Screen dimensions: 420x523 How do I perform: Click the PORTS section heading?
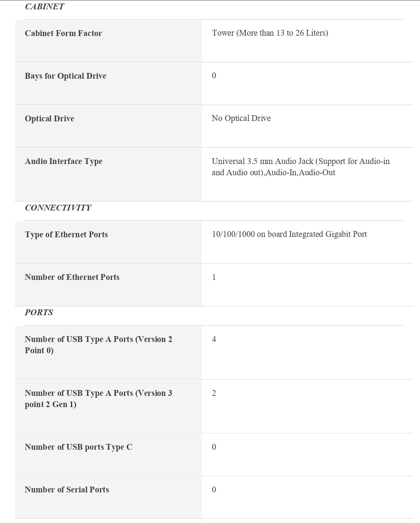click(39, 312)
